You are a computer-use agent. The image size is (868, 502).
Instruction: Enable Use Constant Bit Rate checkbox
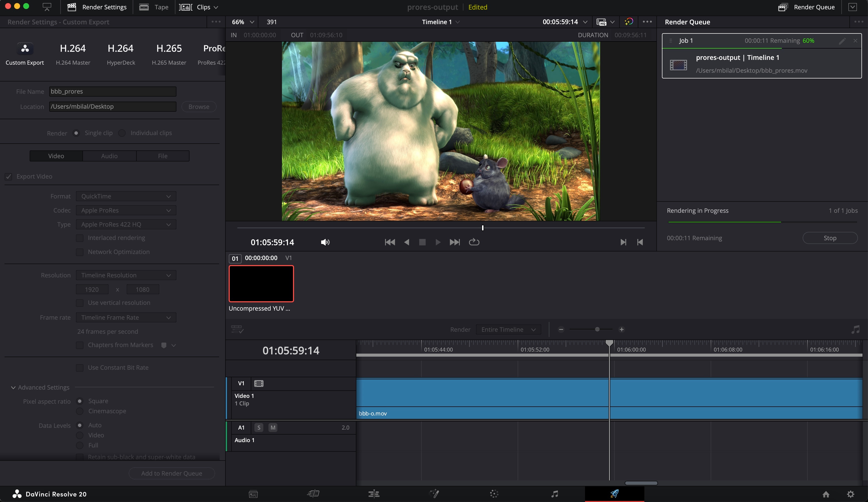coord(80,368)
